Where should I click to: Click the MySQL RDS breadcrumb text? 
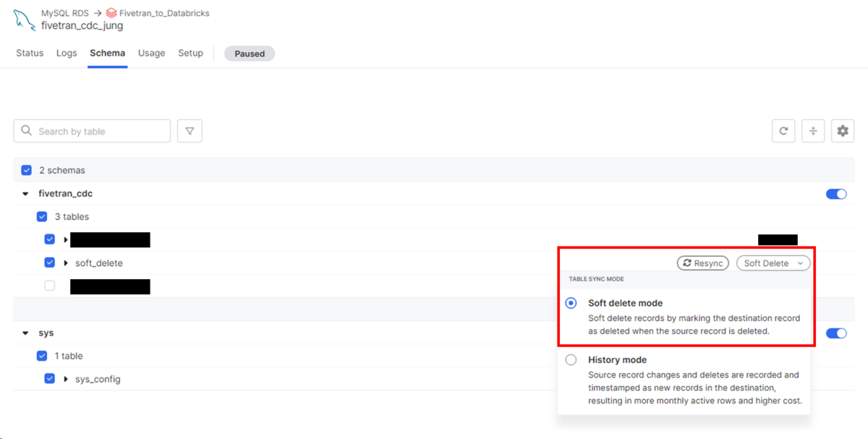[x=64, y=13]
